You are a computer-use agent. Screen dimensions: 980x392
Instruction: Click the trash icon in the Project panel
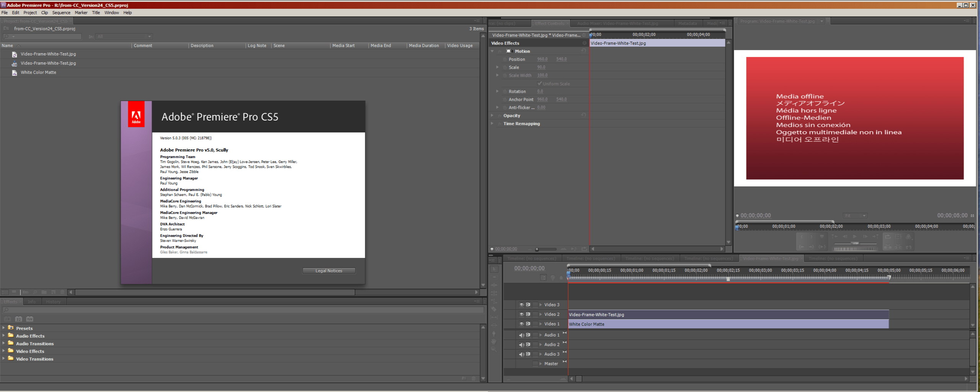pyautogui.click(x=62, y=293)
